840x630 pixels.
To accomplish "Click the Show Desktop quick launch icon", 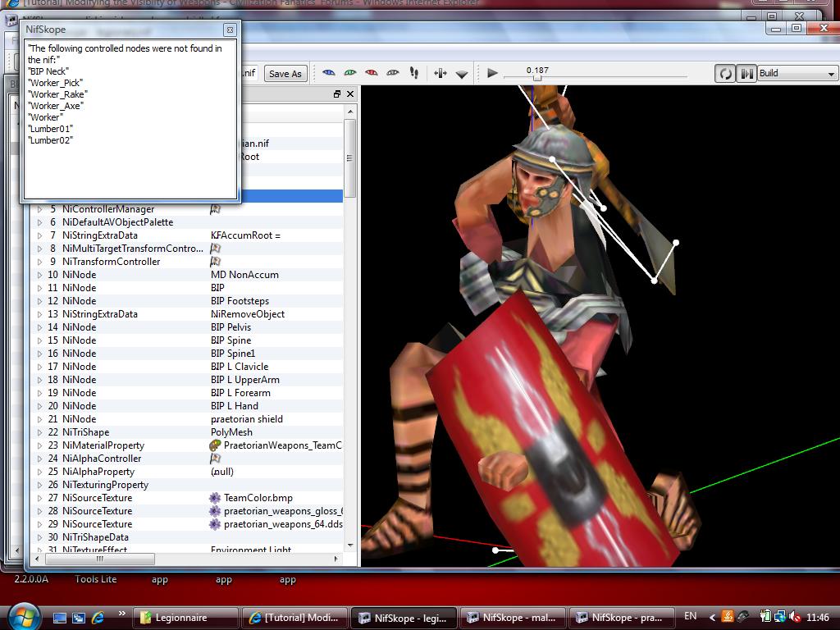I will point(59,618).
